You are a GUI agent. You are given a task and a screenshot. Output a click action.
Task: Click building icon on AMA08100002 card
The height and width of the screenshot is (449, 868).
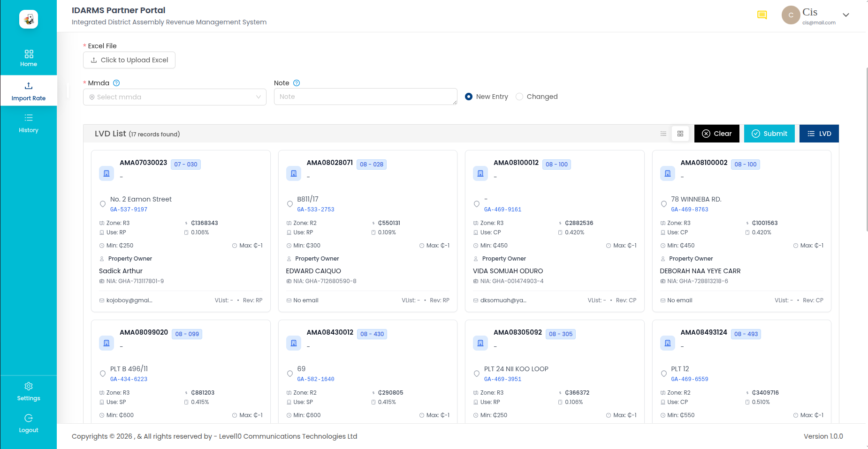pos(668,173)
